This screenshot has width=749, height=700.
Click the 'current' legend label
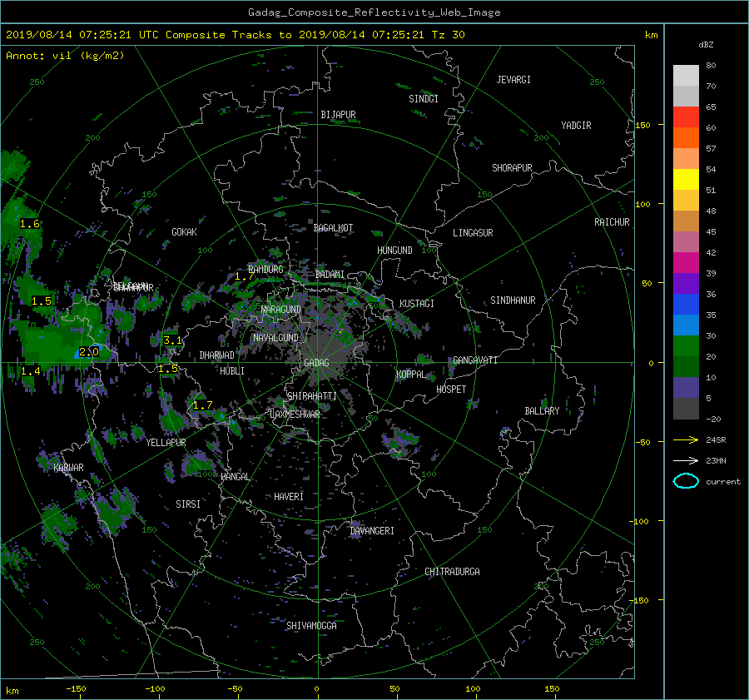[722, 482]
